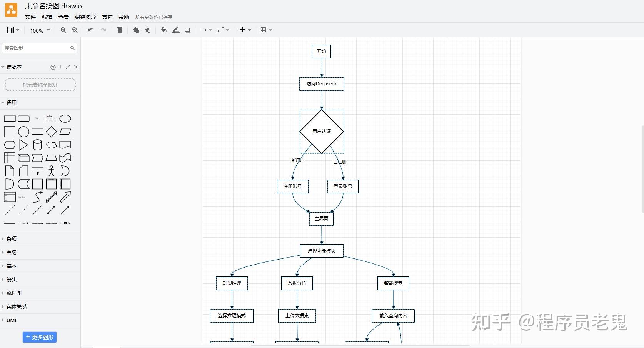Select the 'to front' arrange icon
Viewport: 644px width, 348px height.
[135, 30]
